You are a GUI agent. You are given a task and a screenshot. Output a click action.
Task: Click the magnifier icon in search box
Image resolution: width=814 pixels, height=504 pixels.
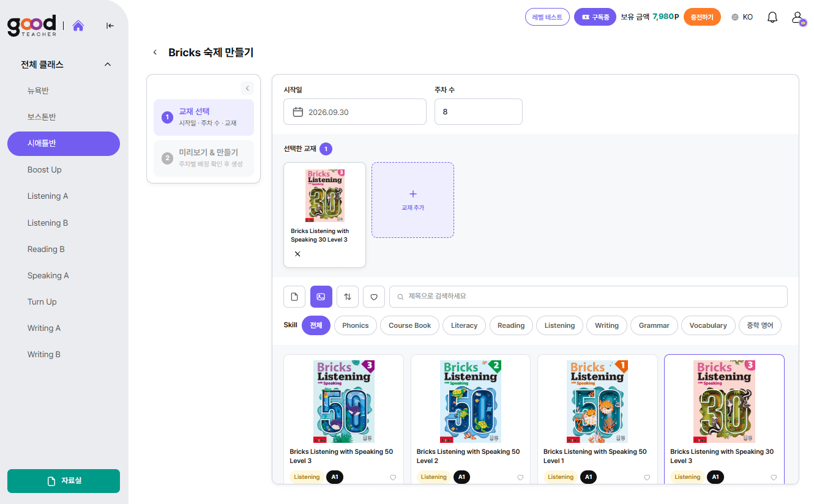tap(401, 297)
